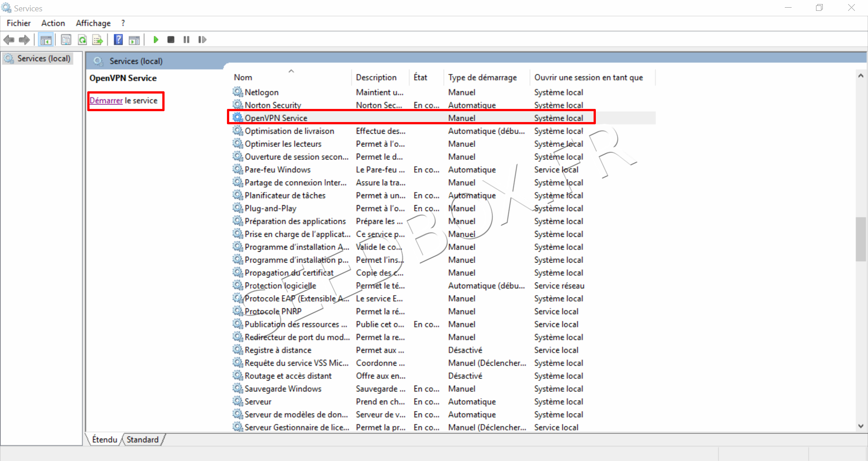Toggle the Show/Hide Console Tree button
868x461 pixels.
click(x=46, y=40)
